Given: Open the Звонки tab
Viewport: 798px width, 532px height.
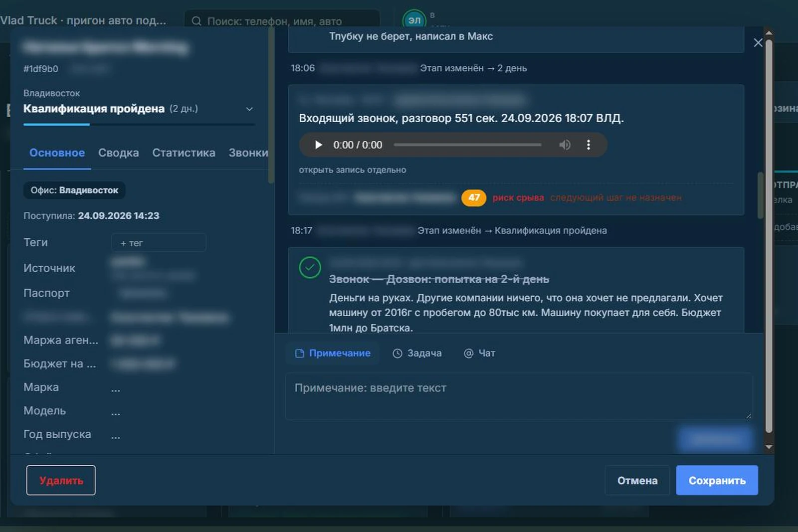Looking at the screenshot, I should (248, 153).
